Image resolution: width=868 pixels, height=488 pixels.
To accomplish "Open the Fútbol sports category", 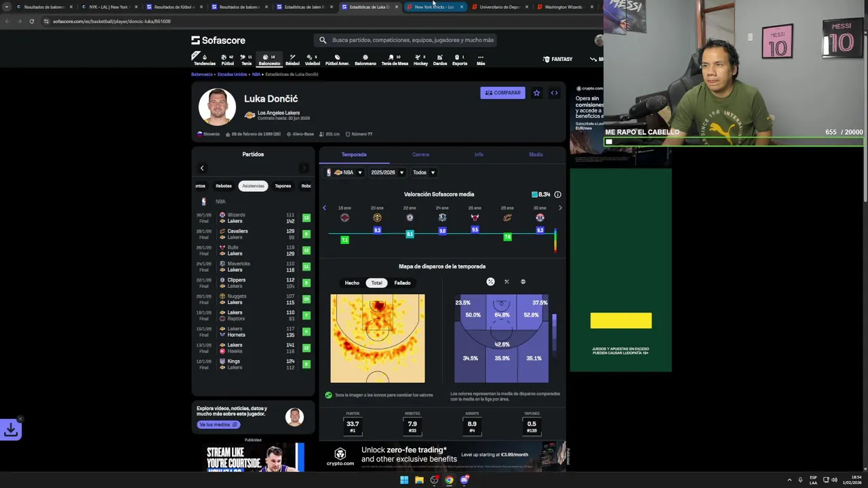I will (227, 60).
